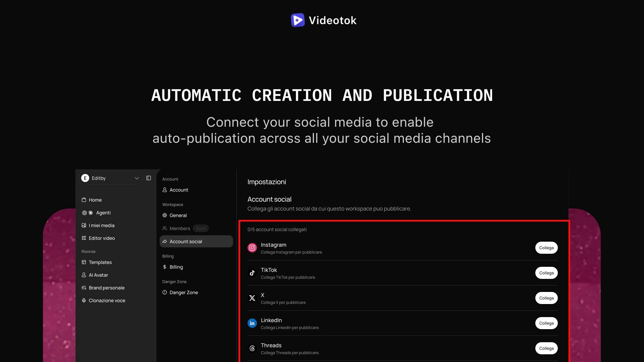Click the AI Avatar person icon
The height and width of the screenshot is (362, 644).
tap(84, 275)
